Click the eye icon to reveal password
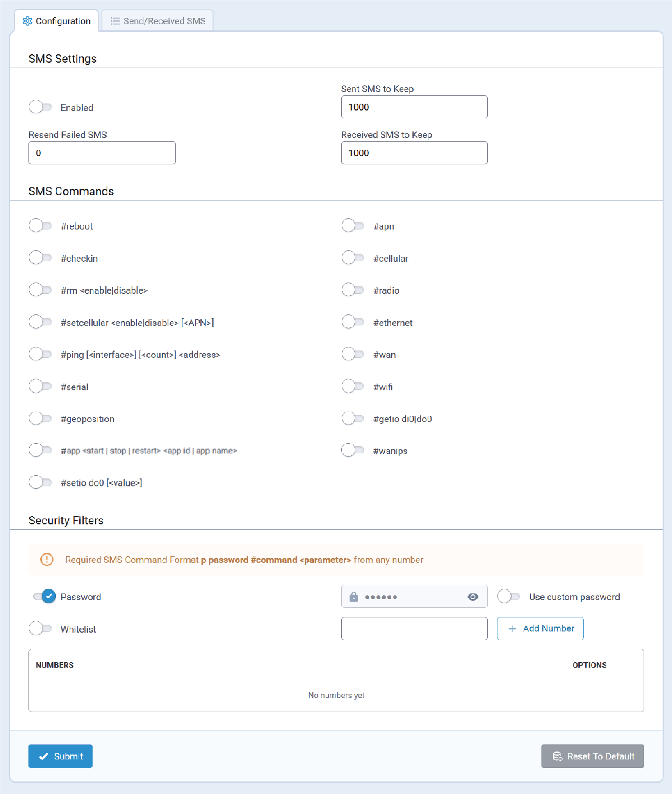This screenshot has height=794, width=672. tap(473, 597)
